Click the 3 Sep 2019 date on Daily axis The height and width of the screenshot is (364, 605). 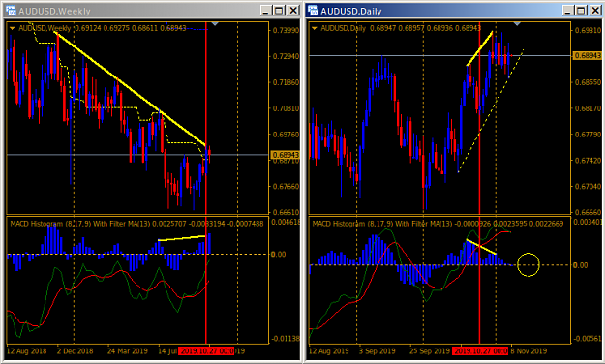click(x=377, y=351)
